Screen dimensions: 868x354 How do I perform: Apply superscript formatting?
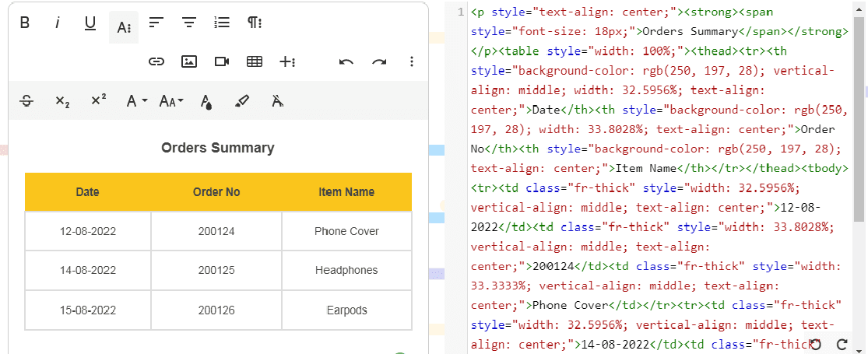coord(98,100)
